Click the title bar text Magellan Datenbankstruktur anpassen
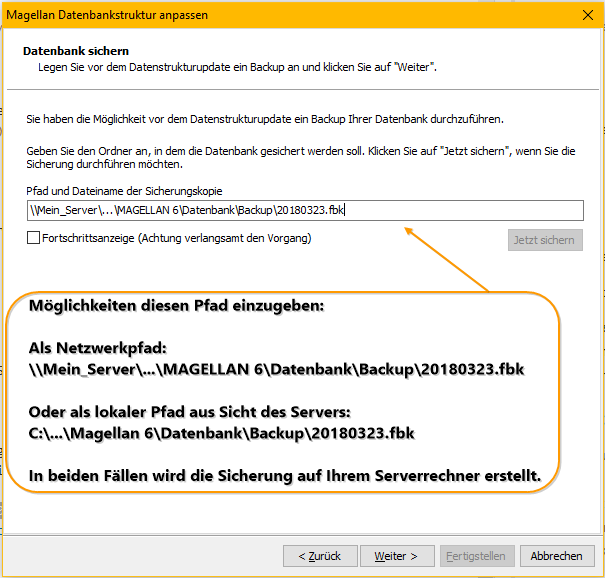605x578 pixels. 107,15
